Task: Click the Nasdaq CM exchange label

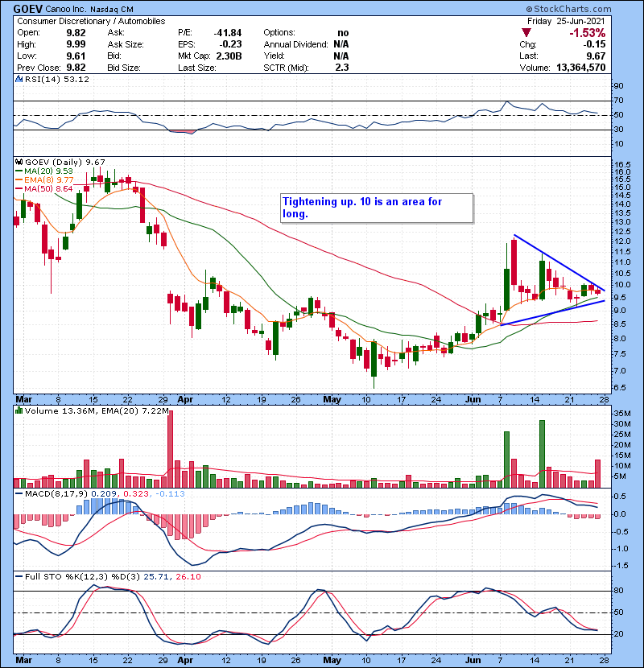Action: pyautogui.click(x=112, y=9)
